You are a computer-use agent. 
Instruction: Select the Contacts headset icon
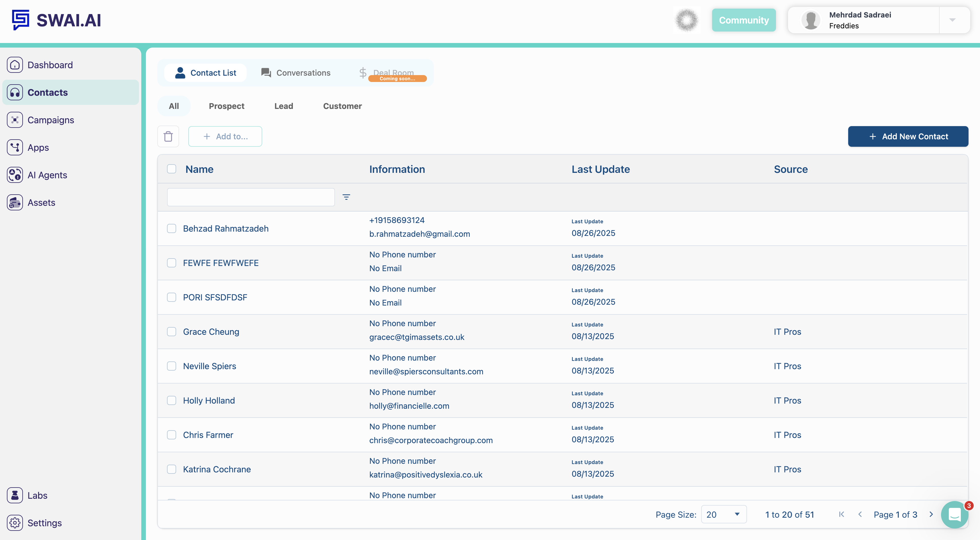coord(15,93)
